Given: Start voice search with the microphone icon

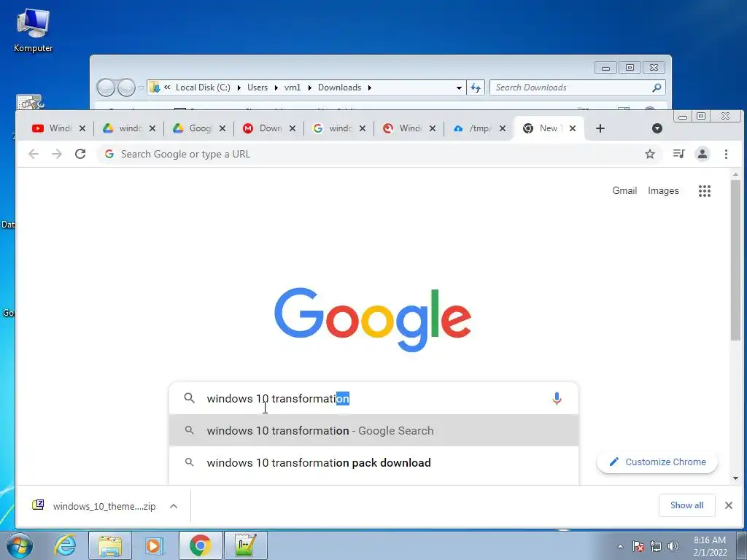Looking at the screenshot, I should click(x=557, y=398).
